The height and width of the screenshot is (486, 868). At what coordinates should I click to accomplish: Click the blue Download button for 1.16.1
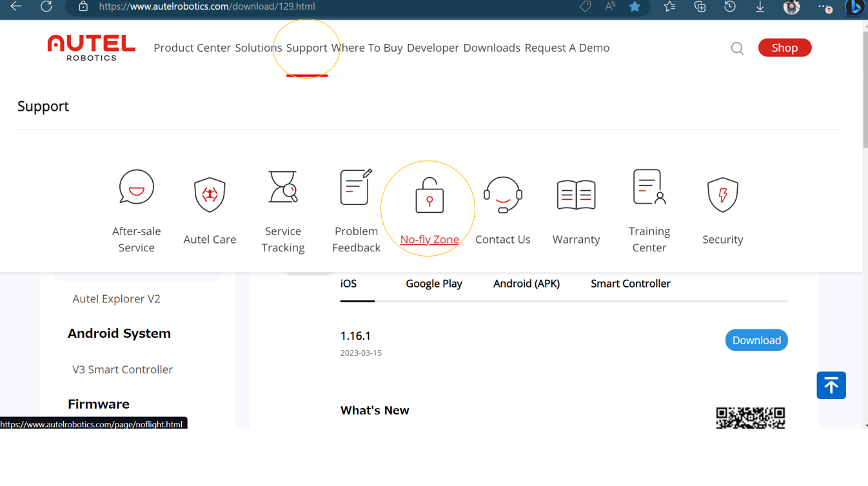coord(756,340)
